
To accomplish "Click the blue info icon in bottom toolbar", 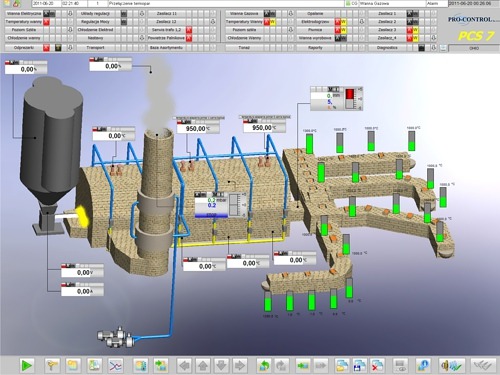I will pyautogui.click(x=423, y=366).
